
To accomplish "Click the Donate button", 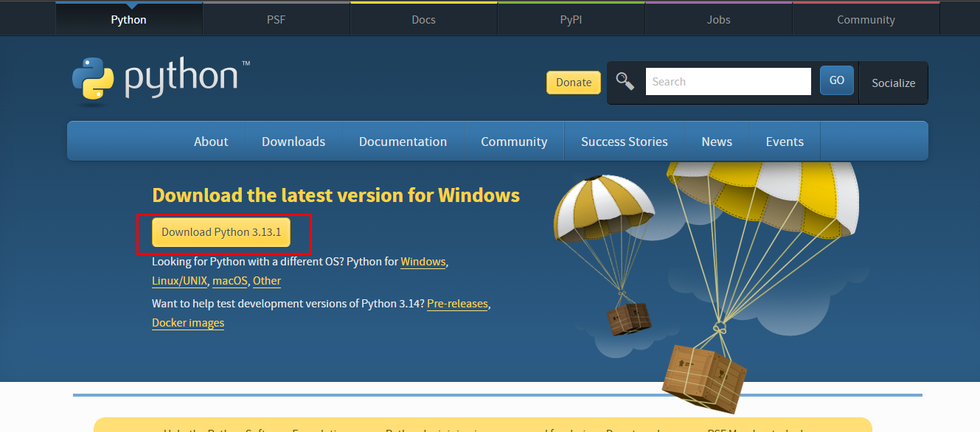I will click(574, 83).
